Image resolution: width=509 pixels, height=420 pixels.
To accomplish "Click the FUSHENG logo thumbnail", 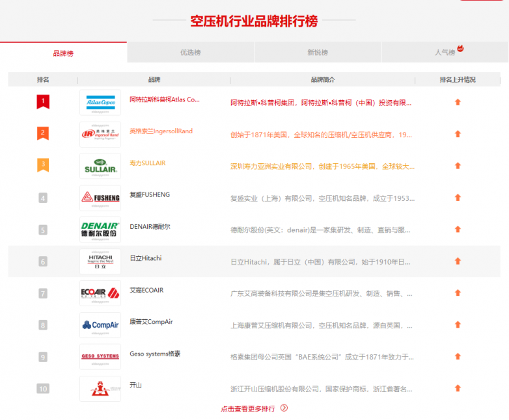I will tap(100, 198).
